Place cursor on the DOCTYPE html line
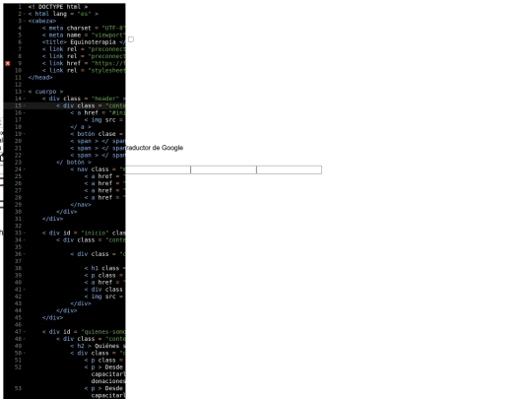Screen dimensions: 532x399 [x=58, y=7]
